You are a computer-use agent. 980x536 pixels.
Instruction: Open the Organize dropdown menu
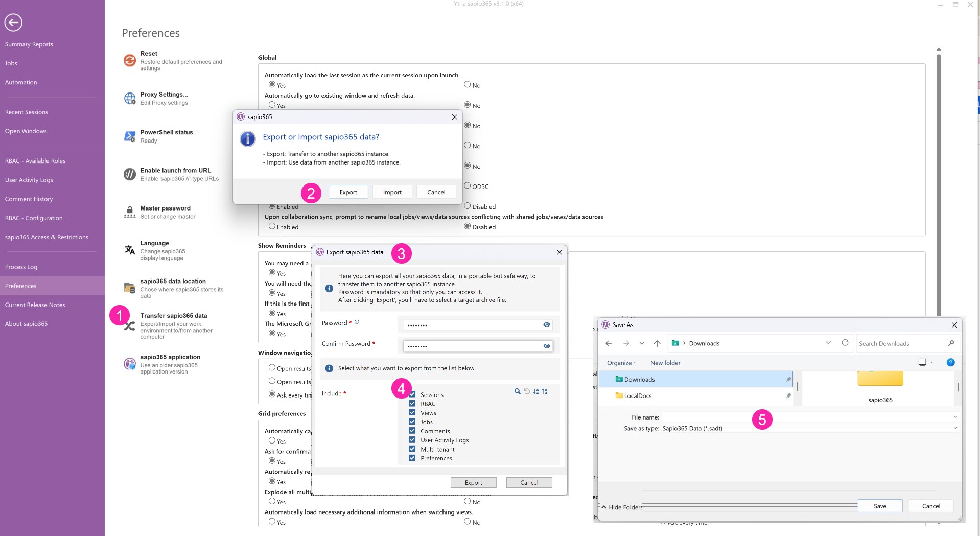621,363
